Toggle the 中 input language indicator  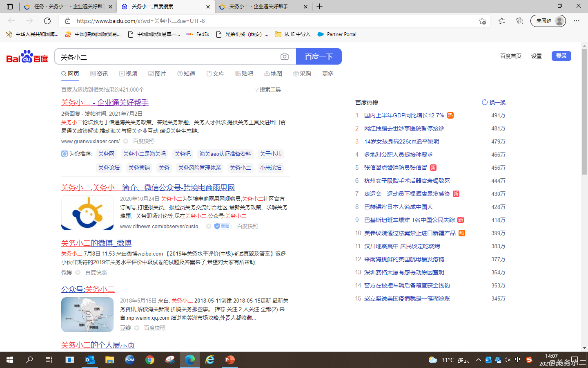point(518,360)
